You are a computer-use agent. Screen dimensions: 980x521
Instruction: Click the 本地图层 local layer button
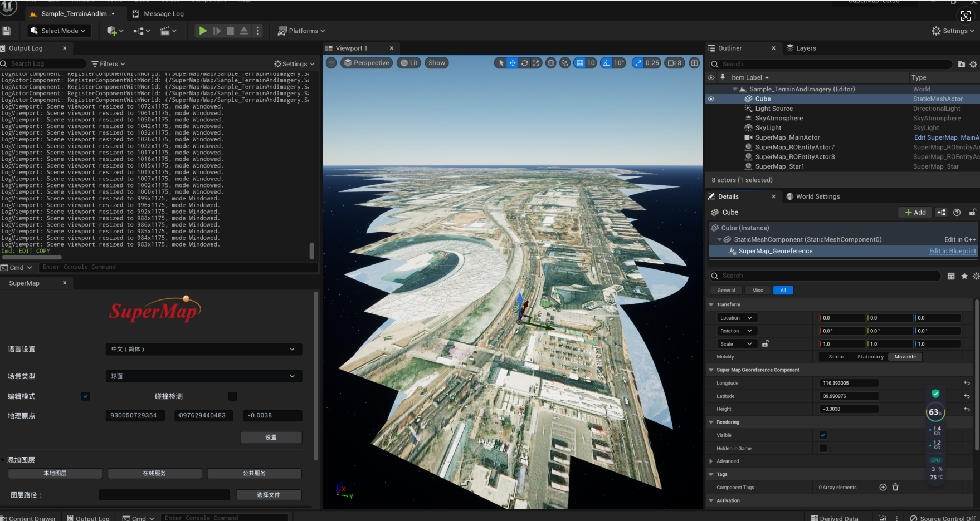(x=55, y=473)
